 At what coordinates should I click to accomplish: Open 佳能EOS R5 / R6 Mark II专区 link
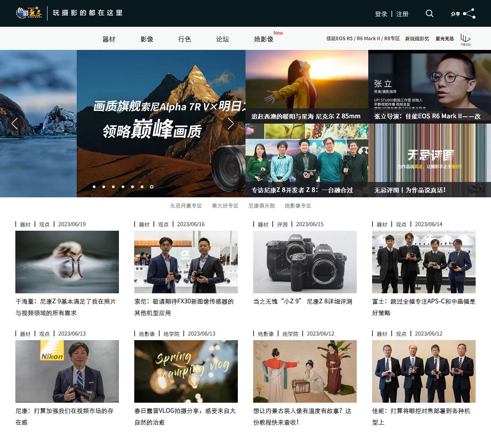(x=363, y=38)
